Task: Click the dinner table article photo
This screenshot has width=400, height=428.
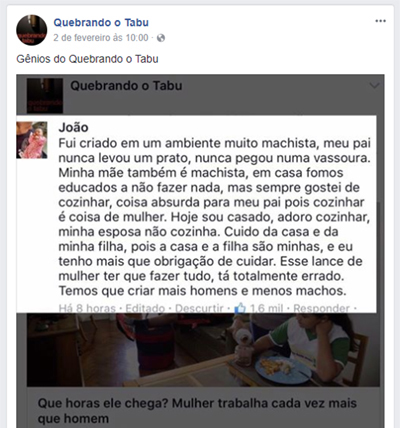Action: (x=203, y=350)
